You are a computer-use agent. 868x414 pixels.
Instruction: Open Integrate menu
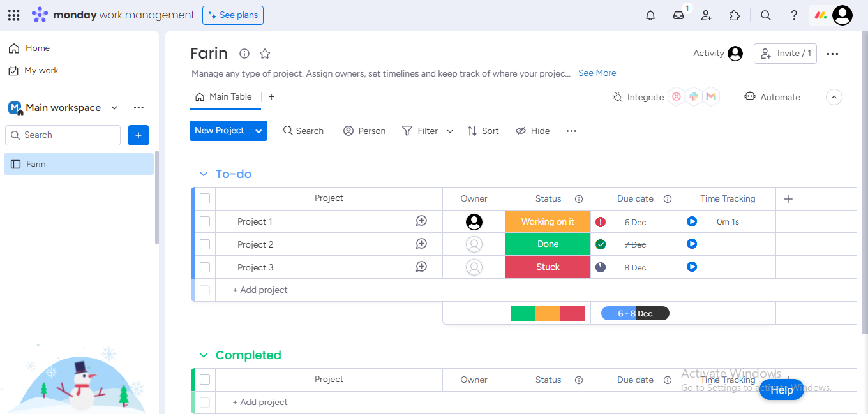(x=638, y=97)
